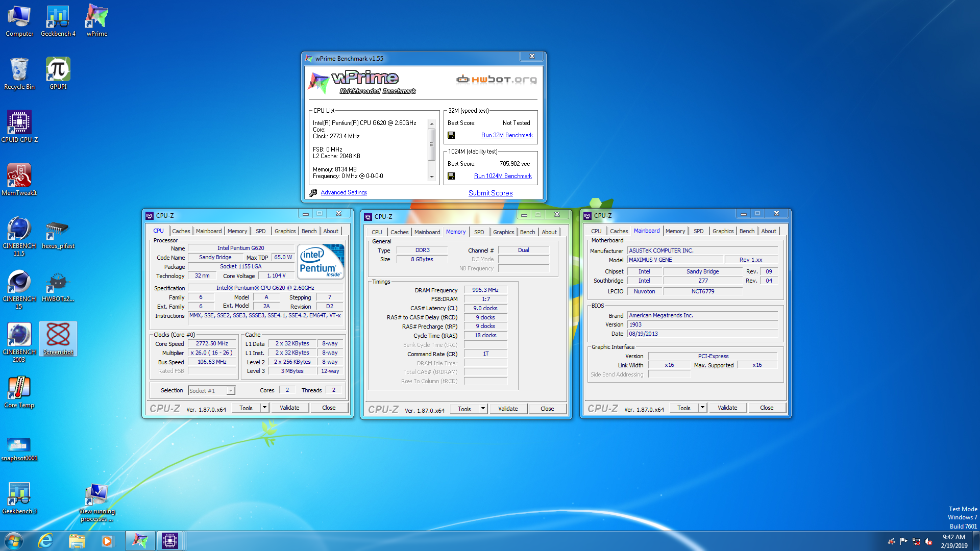Open the Memory tab in the left CPU-Z window
980x551 pixels.
(237, 231)
